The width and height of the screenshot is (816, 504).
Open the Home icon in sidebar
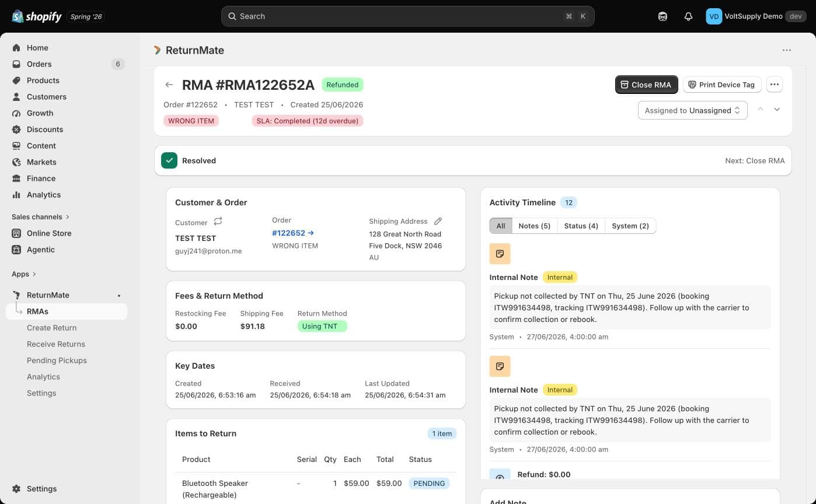click(16, 48)
